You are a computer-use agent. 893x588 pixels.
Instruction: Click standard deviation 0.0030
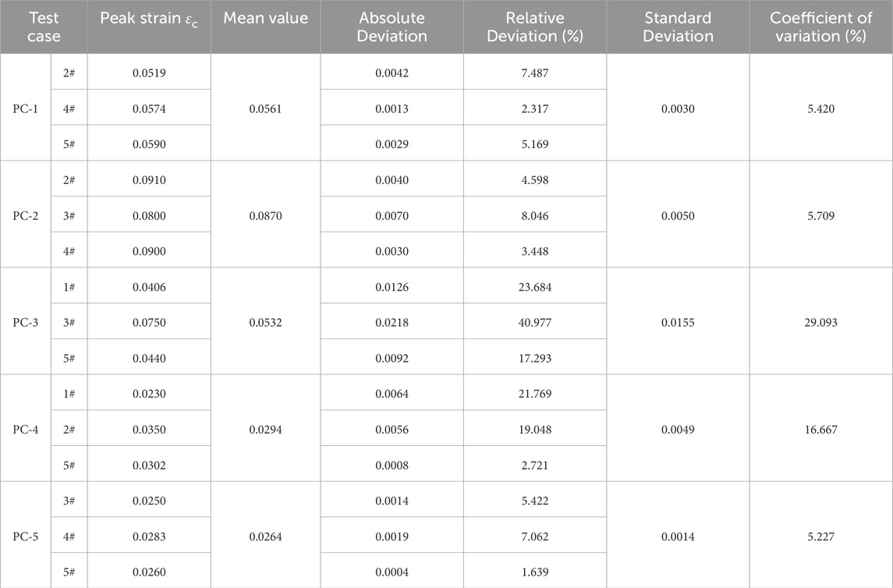tap(678, 108)
